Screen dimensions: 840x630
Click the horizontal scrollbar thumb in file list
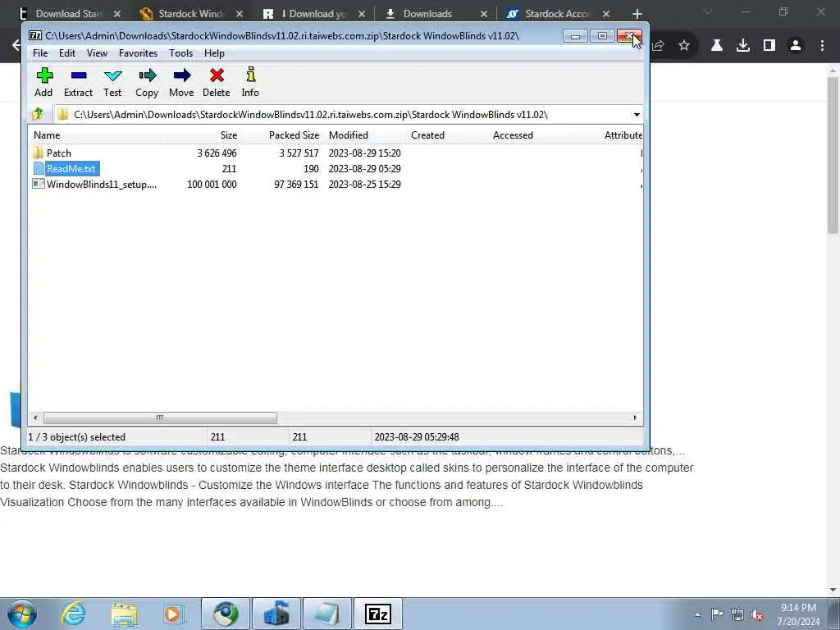tap(160, 418)
